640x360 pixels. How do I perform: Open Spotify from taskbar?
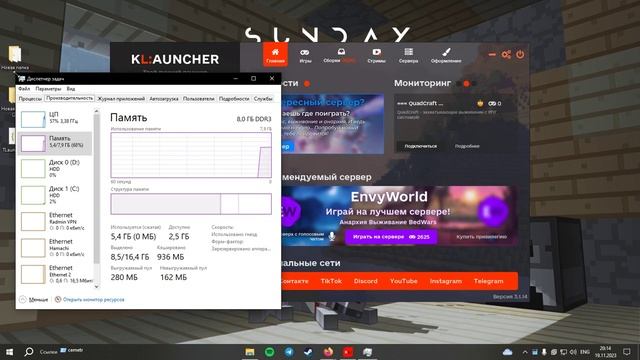click(x=269, y=352)
